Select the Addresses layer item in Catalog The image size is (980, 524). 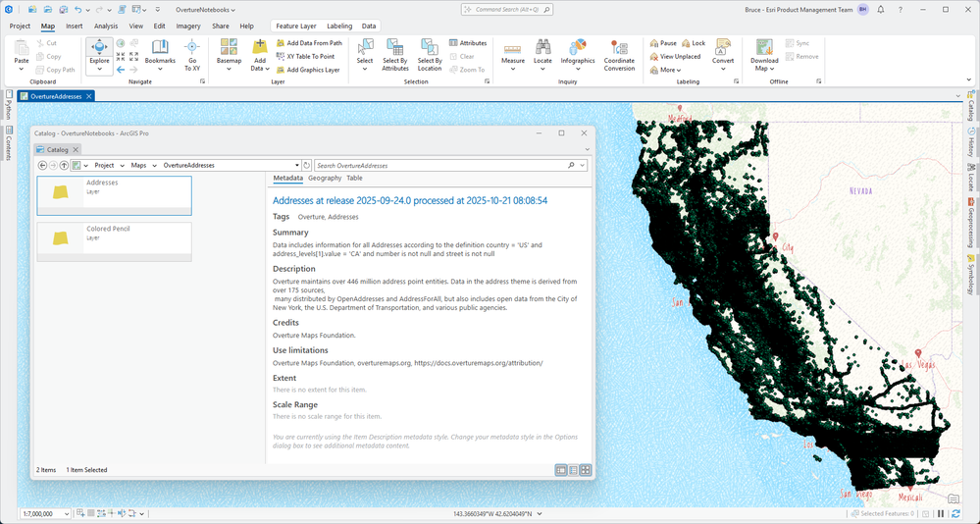coord(115,195)
